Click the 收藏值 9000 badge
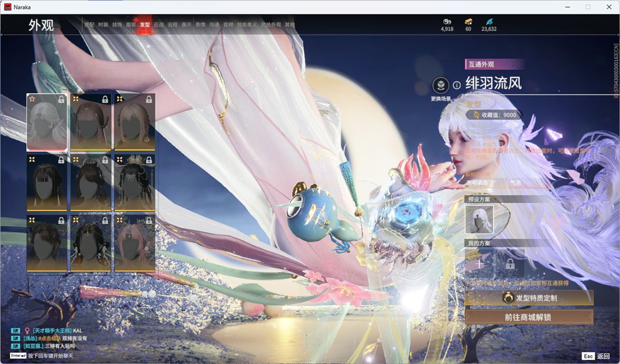The height and width of the screenshot is (364, 620). coord(494,115)
